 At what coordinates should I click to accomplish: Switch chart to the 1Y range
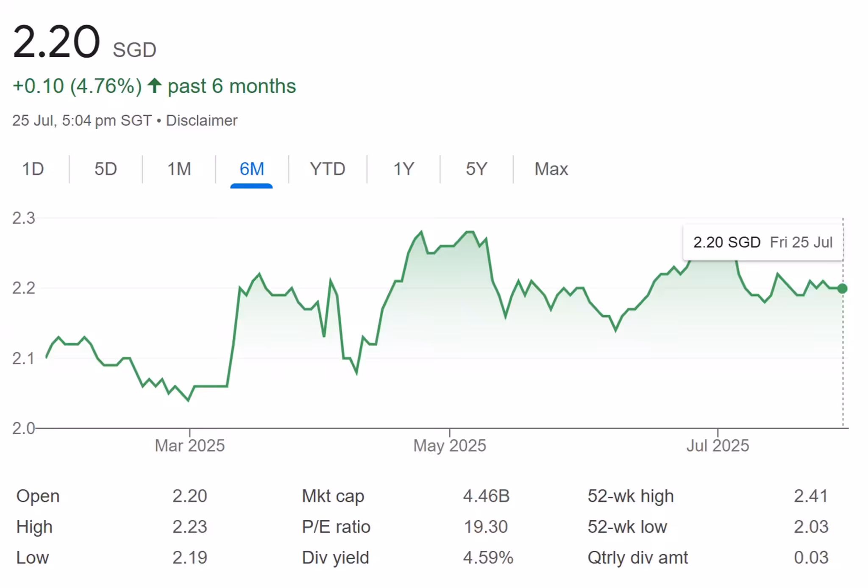click(403, 169)
